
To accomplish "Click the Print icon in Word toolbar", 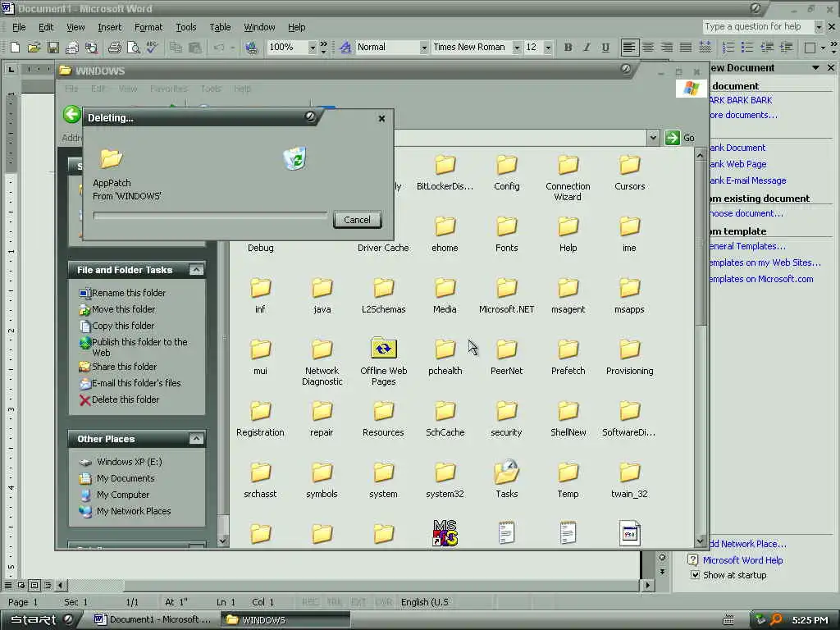I will coord(114,48).
